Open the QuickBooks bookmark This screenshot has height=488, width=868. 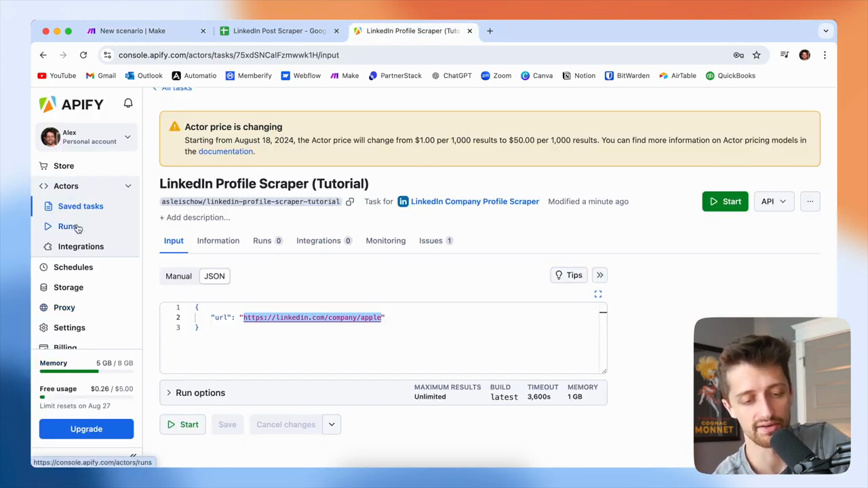click(730, 76)
